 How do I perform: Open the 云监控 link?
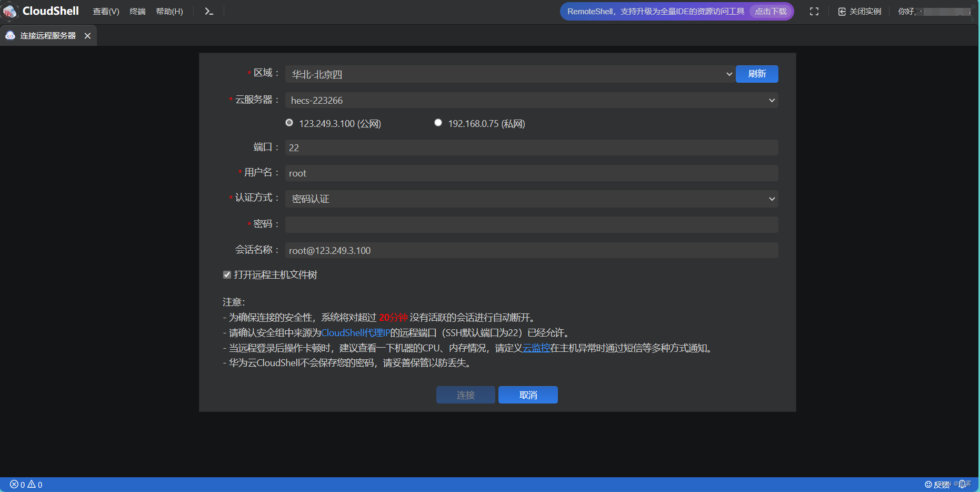pos(536,348)
